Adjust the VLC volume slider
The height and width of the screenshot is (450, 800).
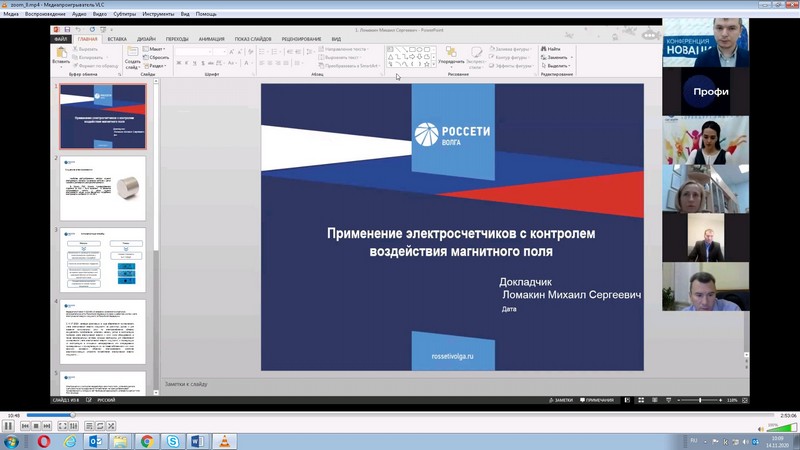[782, 428]
